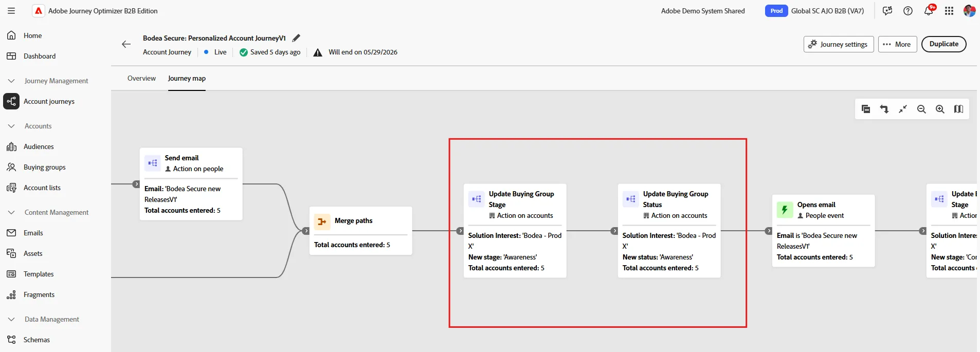The image size is (980, 352).
Task: Collapse the Journey Management section
Action: pos(11,81)
